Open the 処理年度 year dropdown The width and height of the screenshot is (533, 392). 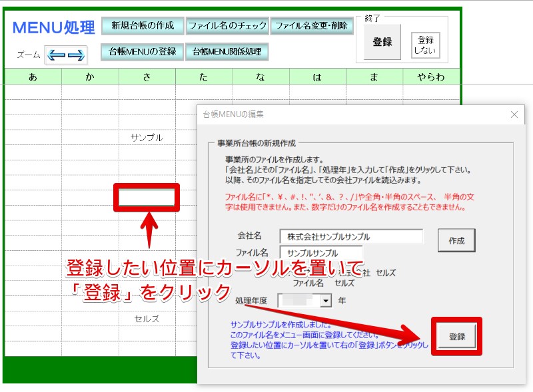tap(326, 301)
